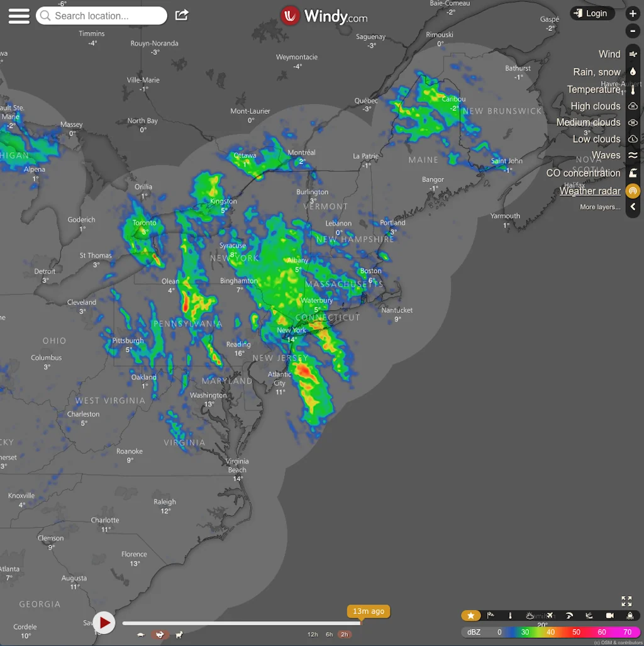This screenshot has width=644, height=646.
Task: Open the CO concentration layer
Action: pyautogui.click(x=633, y=173)
